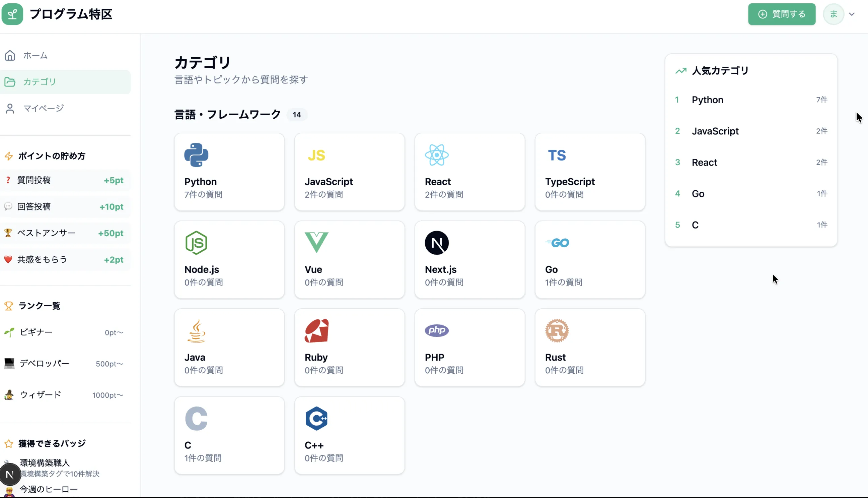Viewport: 868px width, 498px height.
Task: Click the プログラム特区 sprout logo
Action: [12, 14]
